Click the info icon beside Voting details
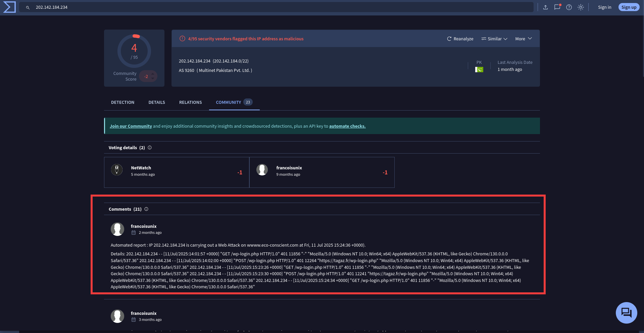The image size is (644, 333). (x=149, y=148)
